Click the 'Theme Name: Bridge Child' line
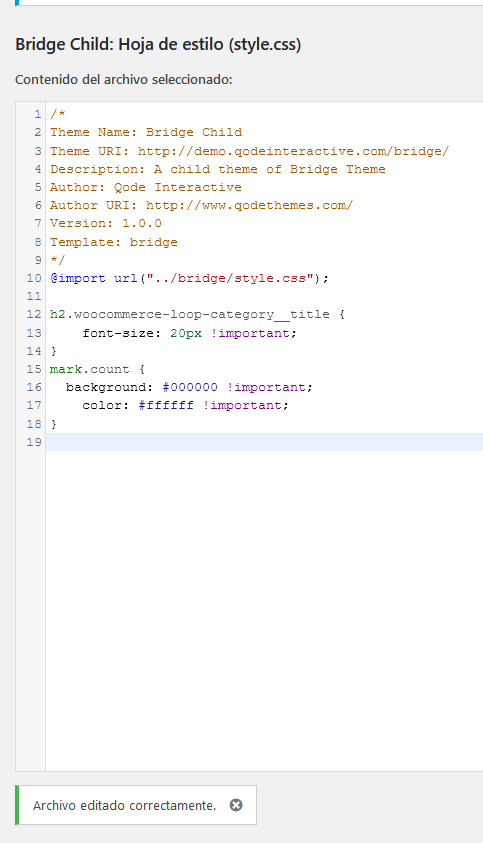Screen dimensions: 483x843 (x=146, y=132)
